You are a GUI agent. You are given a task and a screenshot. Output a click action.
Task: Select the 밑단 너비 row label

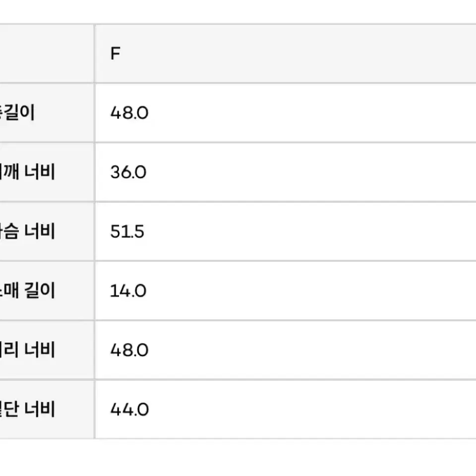point(27,409)
